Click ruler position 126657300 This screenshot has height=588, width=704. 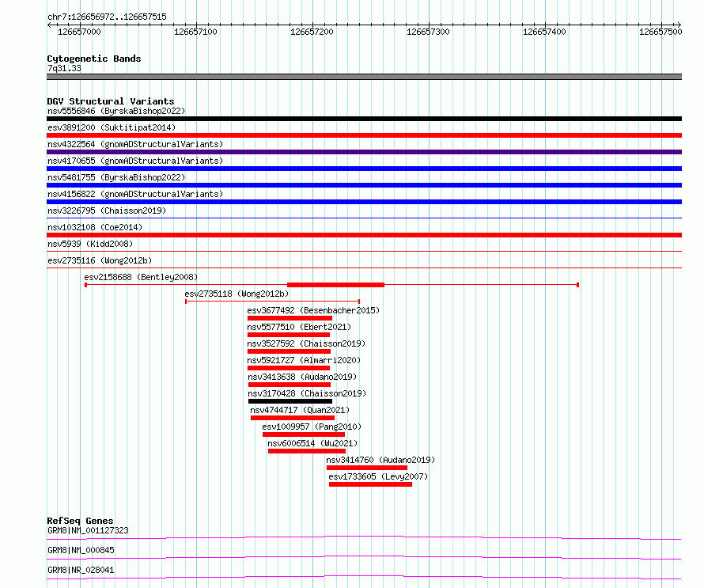(428, 32)
